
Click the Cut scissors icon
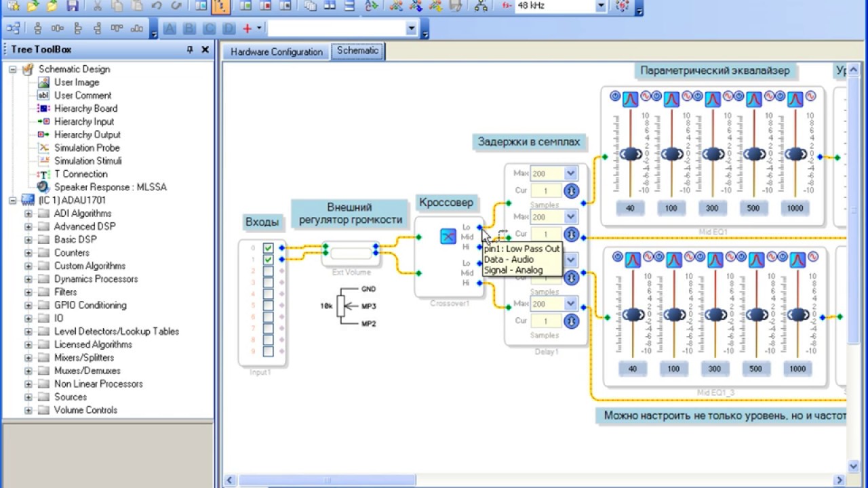98,6
